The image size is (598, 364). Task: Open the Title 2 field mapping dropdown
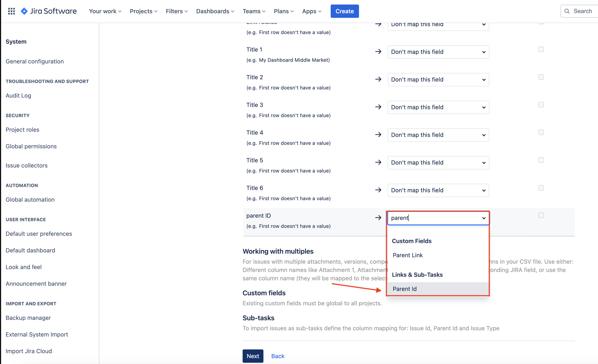point(438,80)
